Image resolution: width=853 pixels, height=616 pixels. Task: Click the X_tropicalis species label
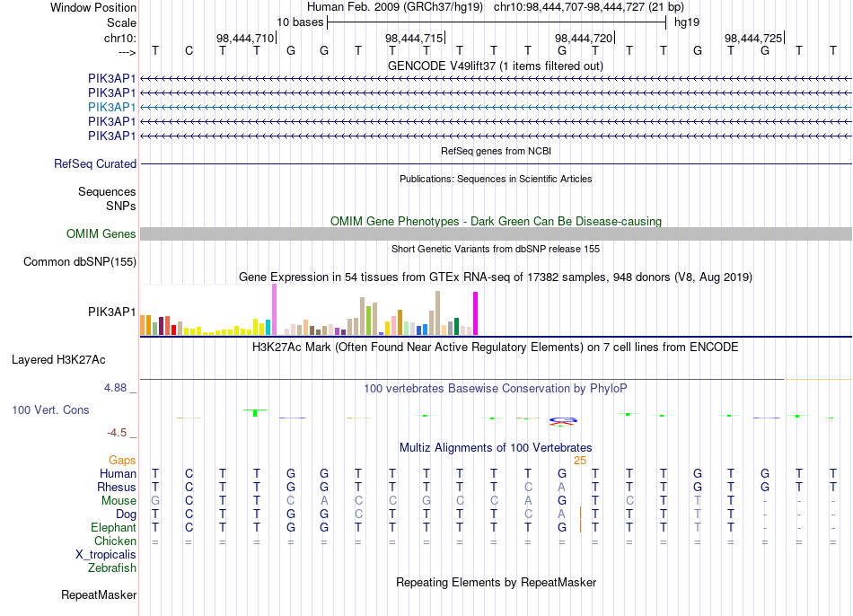(x=106, y=555)
